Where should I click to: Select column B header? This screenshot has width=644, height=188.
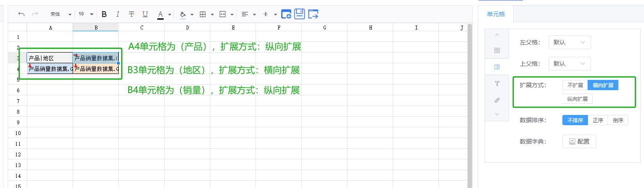(x=96, y=27)
